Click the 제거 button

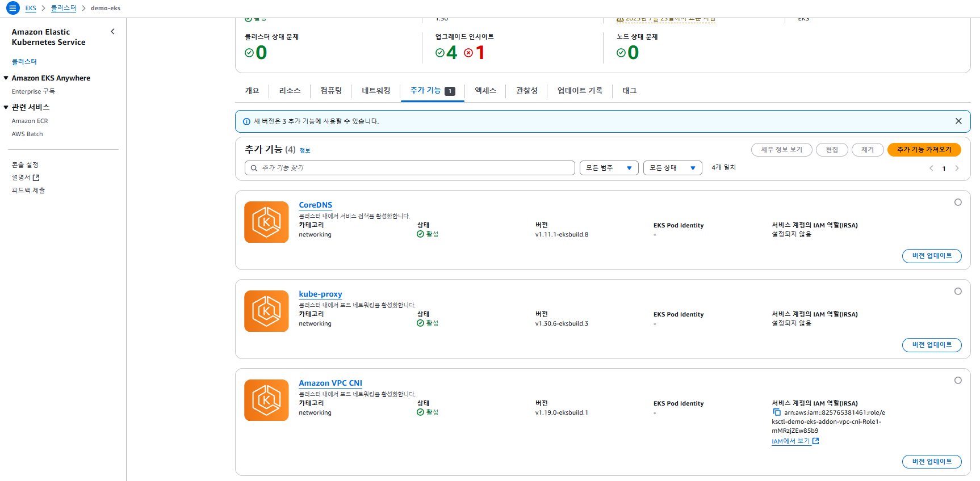[868, 150]
